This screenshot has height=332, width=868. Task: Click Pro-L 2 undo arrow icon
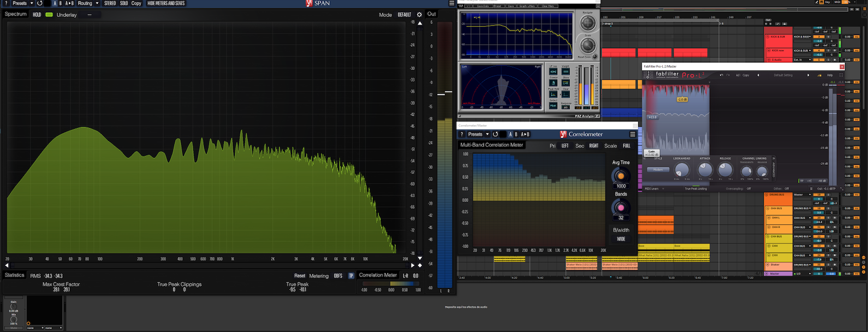pos(721,75)
